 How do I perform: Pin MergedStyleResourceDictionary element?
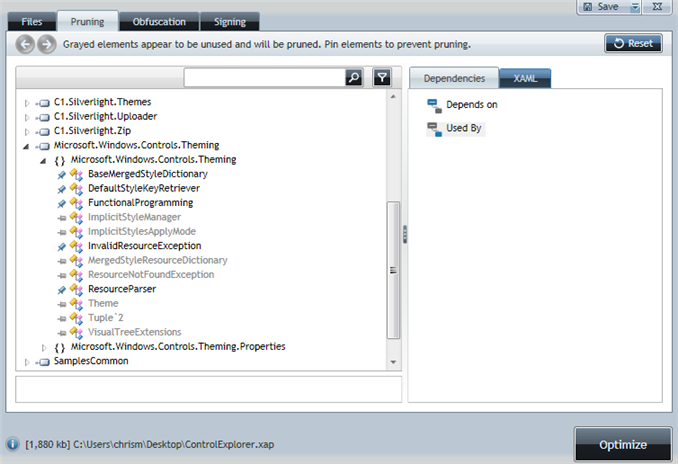pyautogui.click(x=62, y=261)
